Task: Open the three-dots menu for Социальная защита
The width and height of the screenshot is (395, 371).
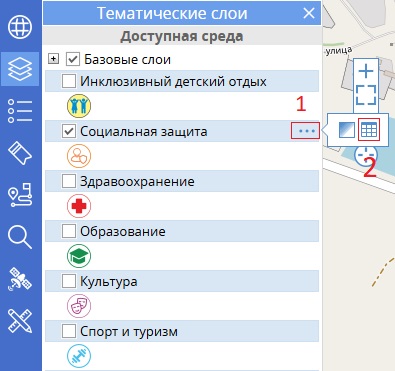Action: [305, 131]
